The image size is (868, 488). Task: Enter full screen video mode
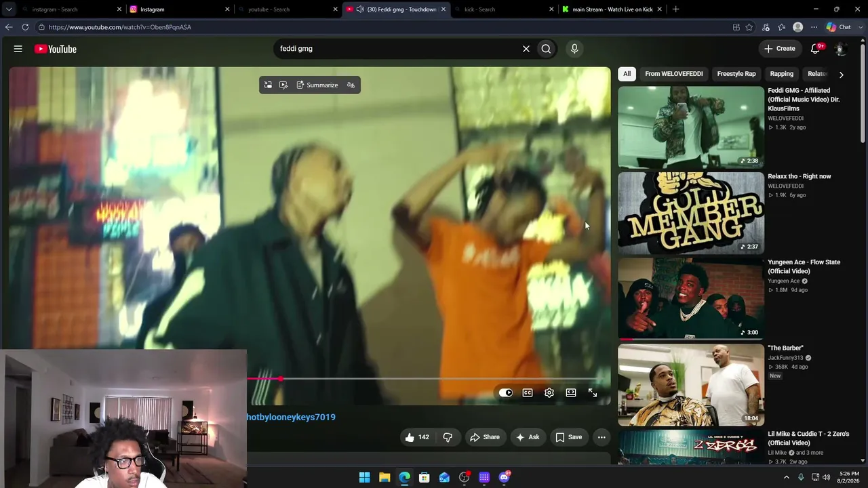593,392
